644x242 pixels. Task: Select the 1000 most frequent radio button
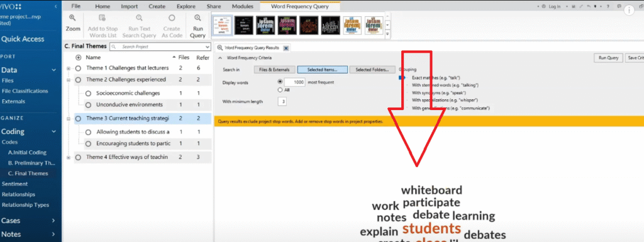tap(280, 82)
